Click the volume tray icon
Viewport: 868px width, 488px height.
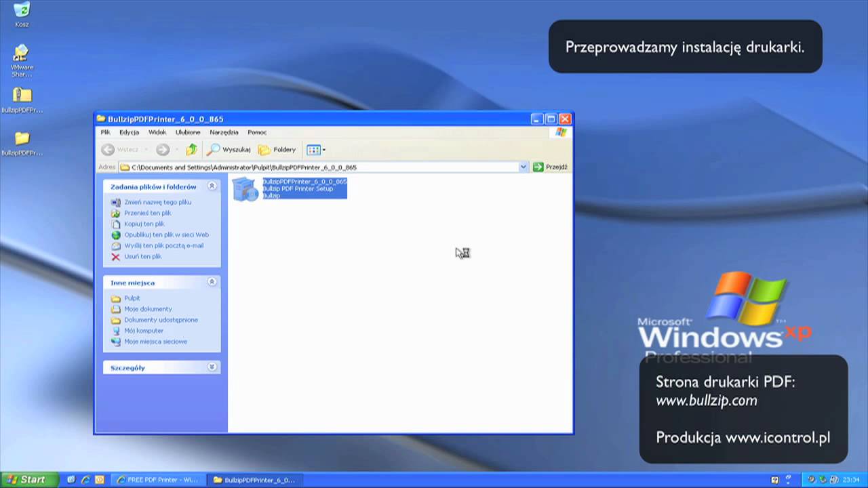(x=833, y=480)
